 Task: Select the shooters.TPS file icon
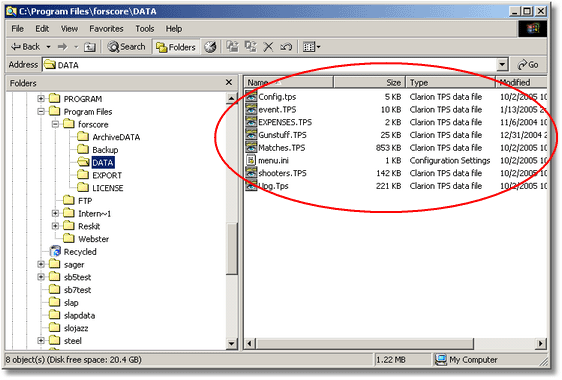(251, 173)
